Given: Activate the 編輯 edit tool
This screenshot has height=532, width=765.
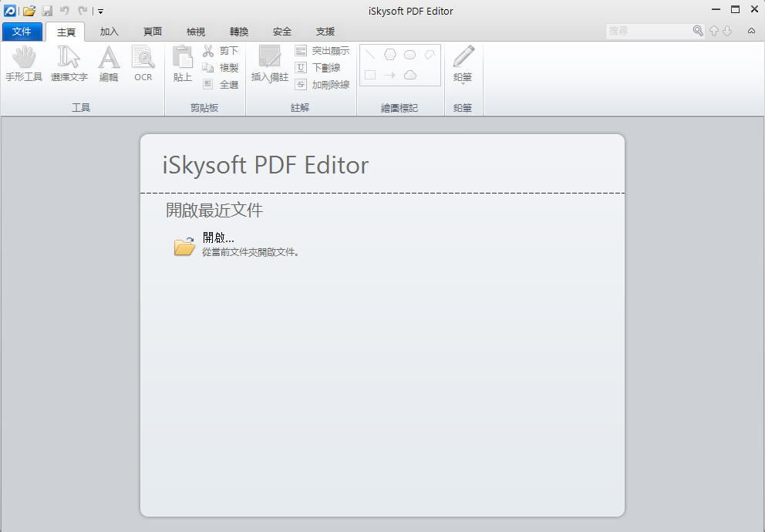Looking at the screenshot, I should point(108,64).
